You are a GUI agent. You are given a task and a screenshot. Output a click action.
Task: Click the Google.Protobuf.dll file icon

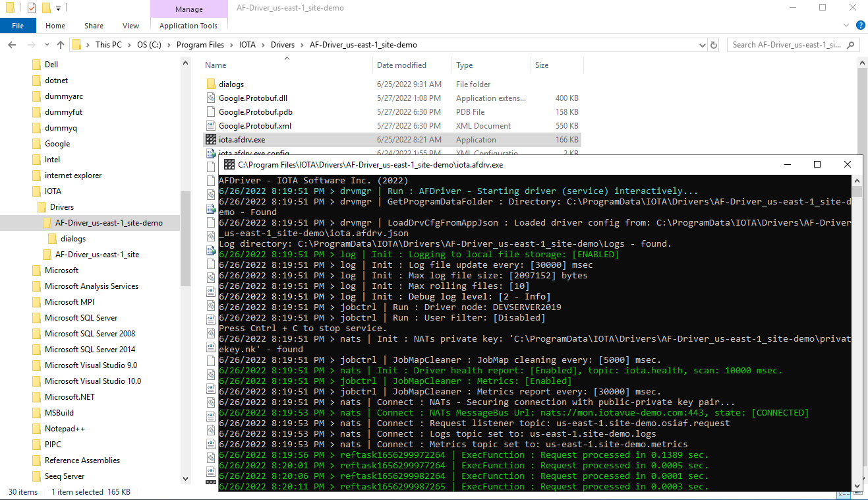(x=211, y=98)
